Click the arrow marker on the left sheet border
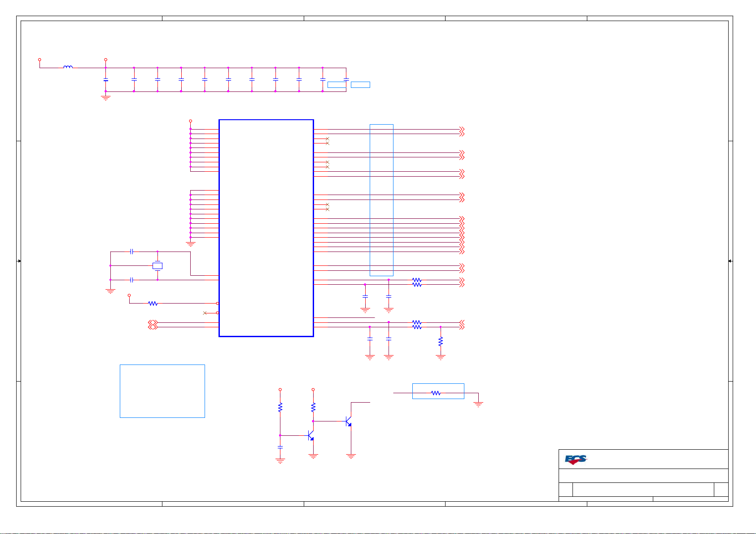Image resolution: width=756 pixels, height=534 pixels. 19,261
